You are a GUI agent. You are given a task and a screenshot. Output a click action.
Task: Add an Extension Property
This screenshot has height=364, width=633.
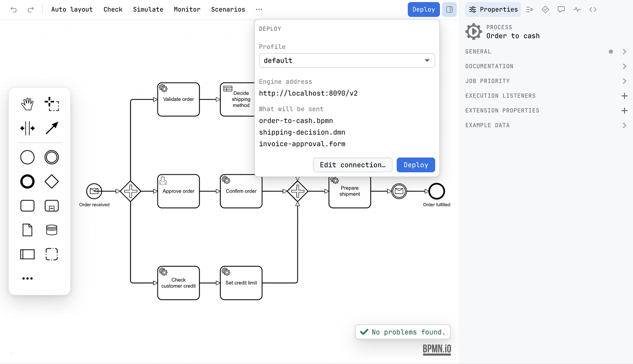click(x=624, y=111)
